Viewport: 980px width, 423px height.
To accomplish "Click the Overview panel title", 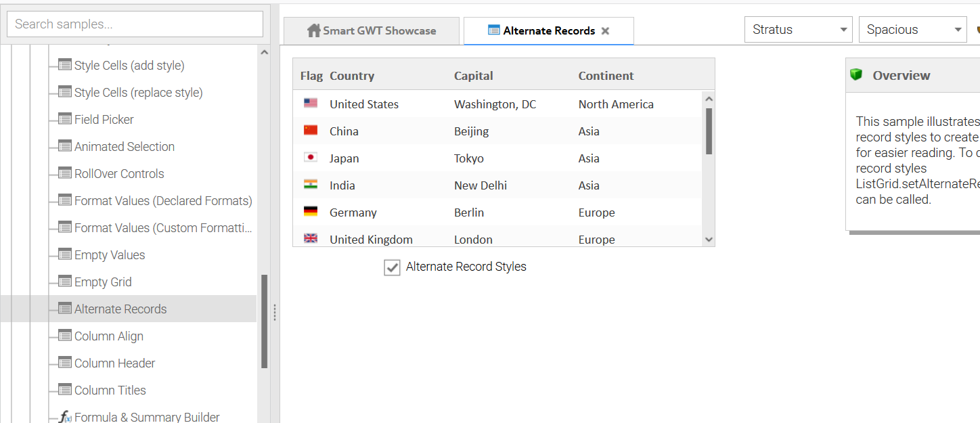I will tap(901, 75).
